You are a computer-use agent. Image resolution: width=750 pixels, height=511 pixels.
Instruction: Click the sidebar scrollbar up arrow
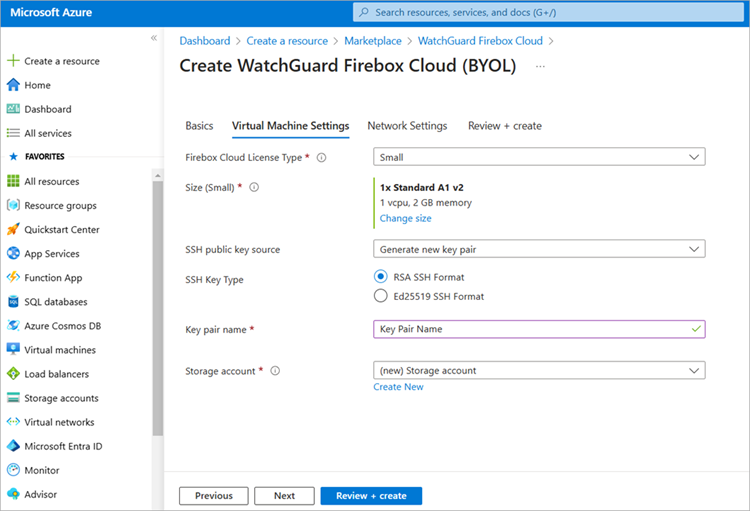(x=158, y=176)
